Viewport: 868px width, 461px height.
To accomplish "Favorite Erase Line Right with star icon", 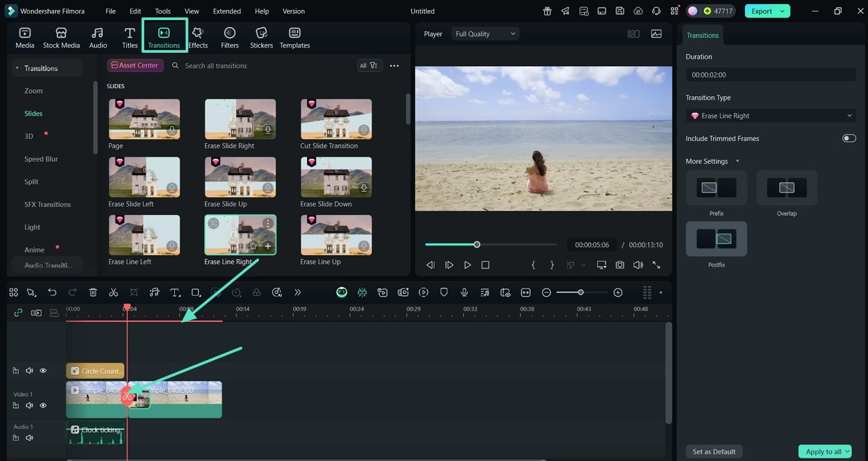I will coord(253,247).
